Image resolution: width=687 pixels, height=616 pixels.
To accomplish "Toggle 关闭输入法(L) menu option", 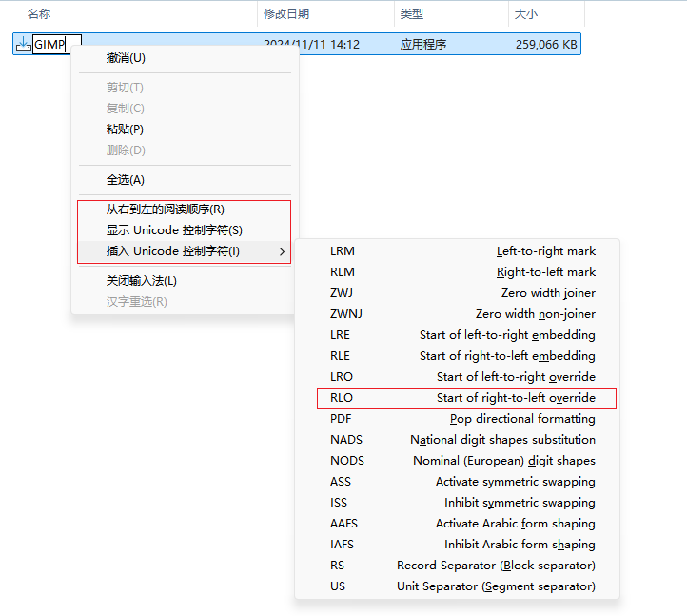I will click(x=141, y=281).
